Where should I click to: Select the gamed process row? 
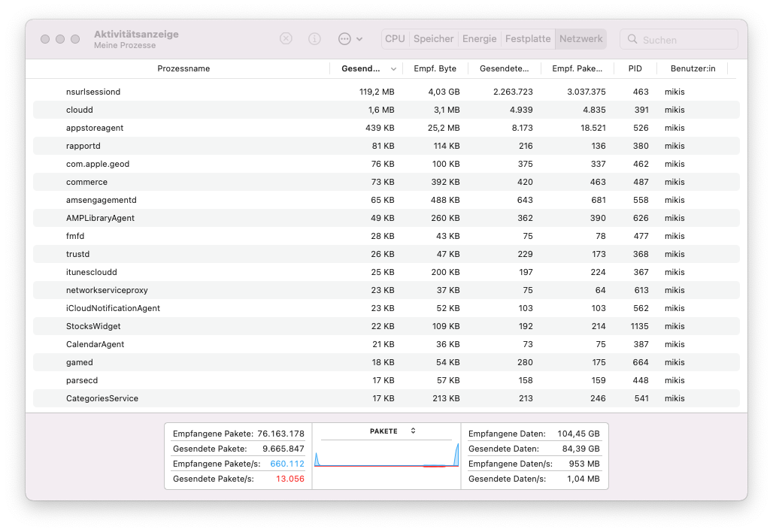tap(386, 362)
